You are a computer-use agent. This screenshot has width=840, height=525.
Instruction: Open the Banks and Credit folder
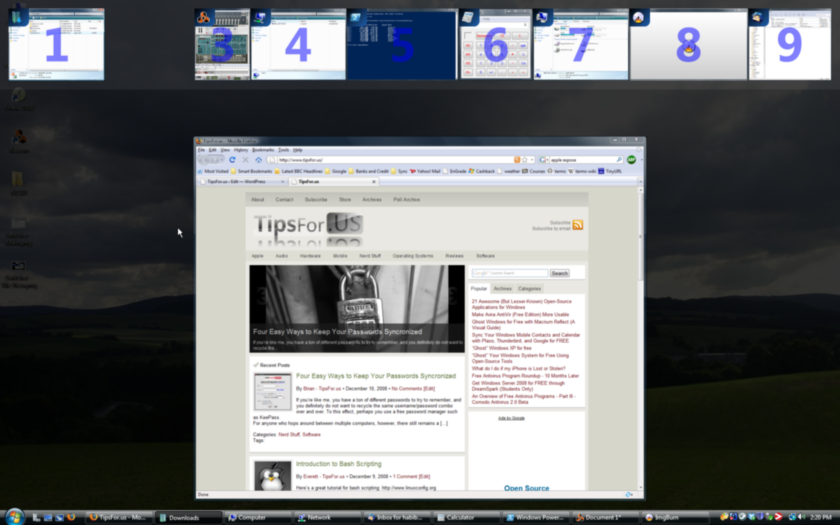(x=368, y=171)
